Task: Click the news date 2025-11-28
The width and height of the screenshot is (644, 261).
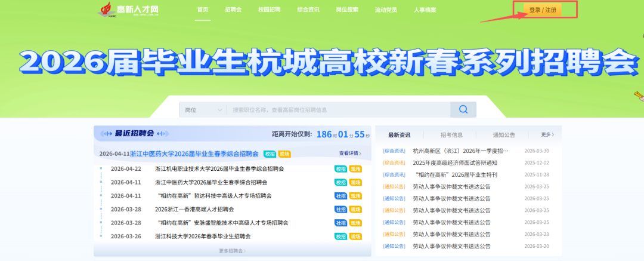Action: pos(537,175)
